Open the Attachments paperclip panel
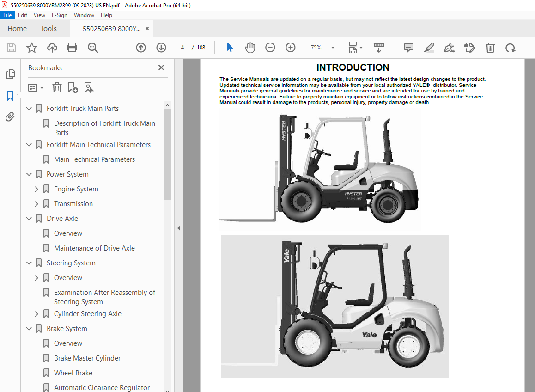The width and height of the screenshot is (535, 392). (x=10, y=117)
